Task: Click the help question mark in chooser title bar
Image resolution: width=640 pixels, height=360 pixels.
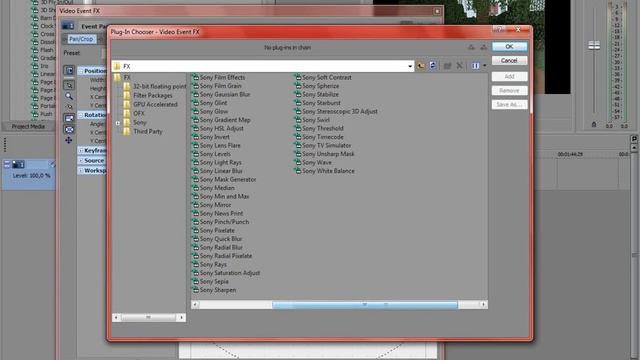Action: (499, 30)
